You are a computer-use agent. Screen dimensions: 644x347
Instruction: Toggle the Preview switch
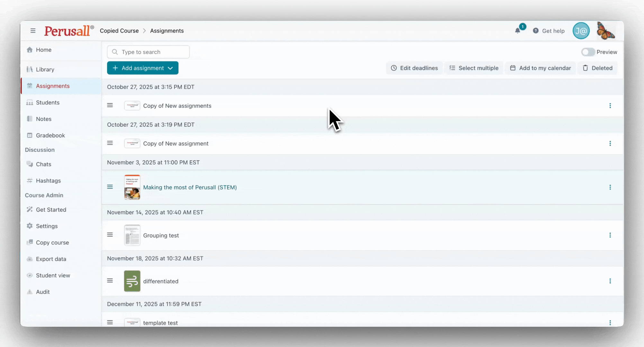point(588,52)
